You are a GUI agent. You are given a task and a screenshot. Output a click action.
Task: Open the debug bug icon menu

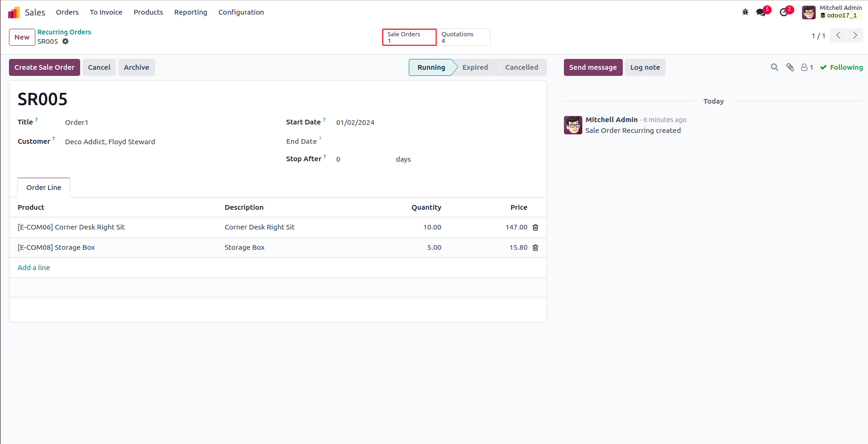pyautogui.click(x=745, y=12)
